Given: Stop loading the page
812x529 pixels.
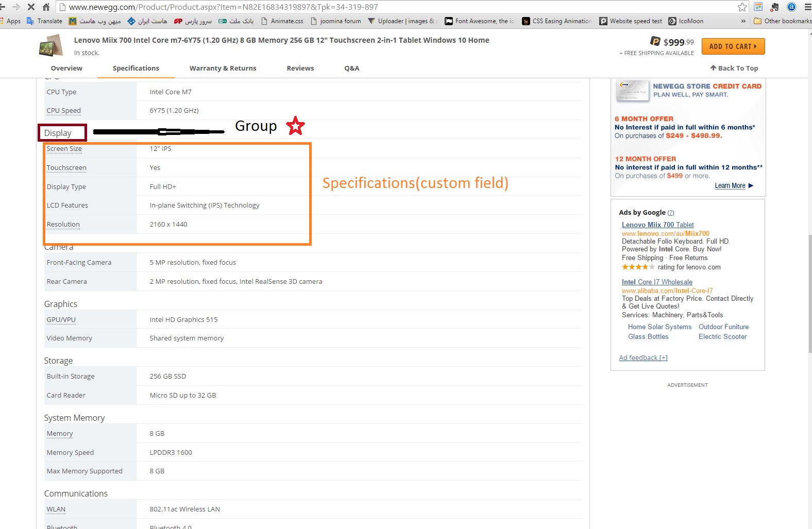Looking at the screenshot, I should click(x=31, y=7).
